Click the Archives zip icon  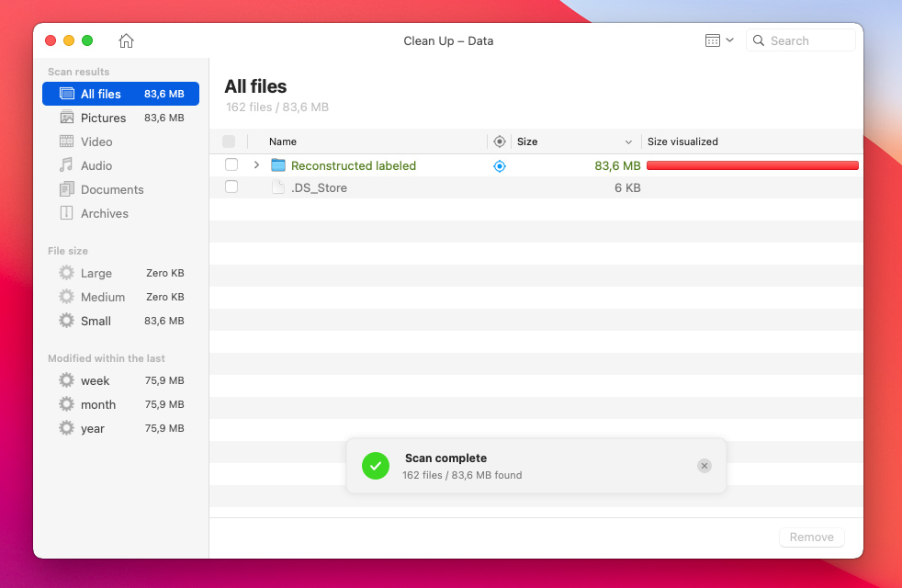67,213
